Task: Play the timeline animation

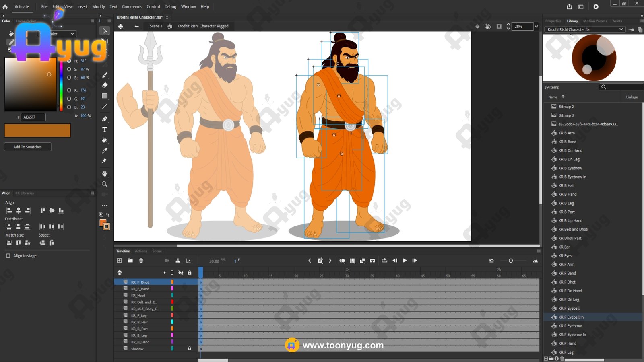Action: tap(405, 261)
